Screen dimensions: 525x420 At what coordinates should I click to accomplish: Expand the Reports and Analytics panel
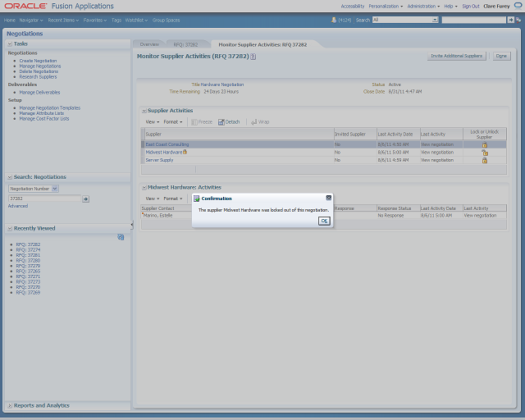[x=10, y=405]
